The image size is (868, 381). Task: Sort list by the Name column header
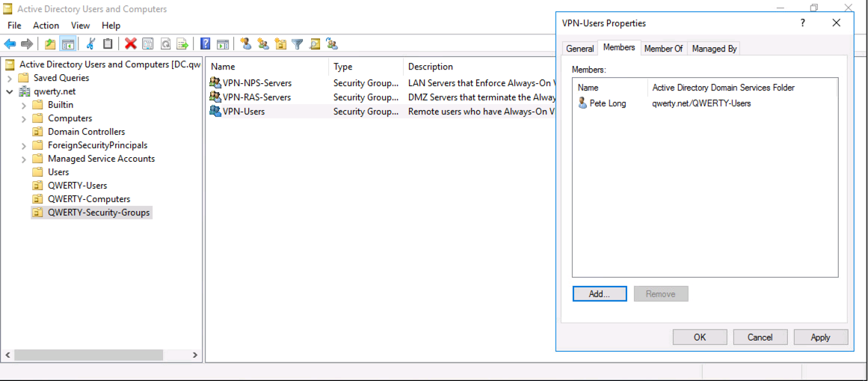[268, 67]
